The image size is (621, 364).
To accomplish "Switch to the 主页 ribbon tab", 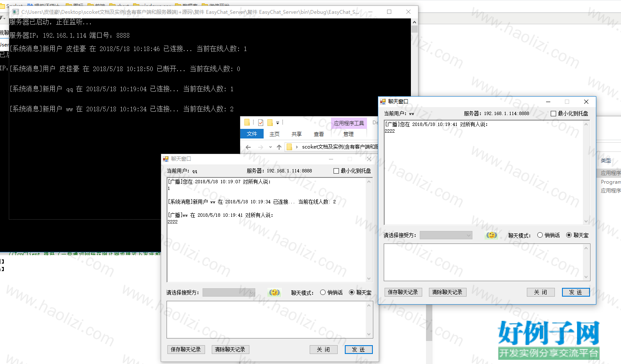I will [275, 134].
